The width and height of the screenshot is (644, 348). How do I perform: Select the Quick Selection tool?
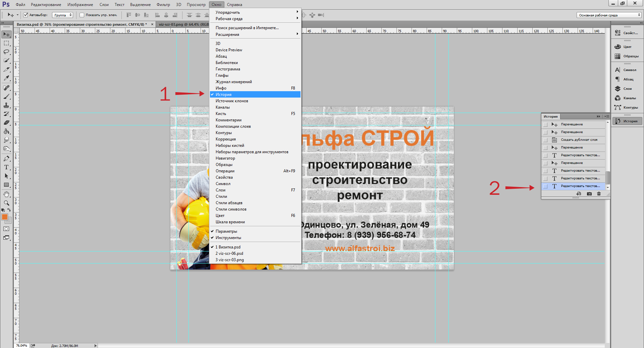coord(6,61)
